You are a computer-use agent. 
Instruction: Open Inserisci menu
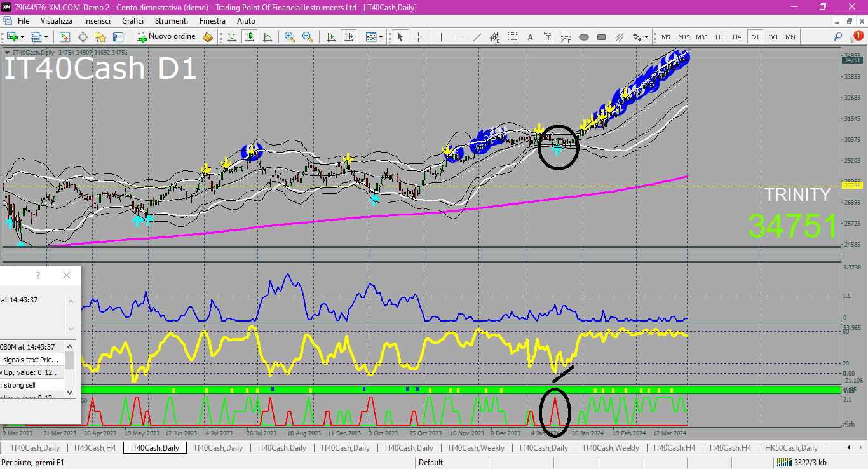pyautogui.click(x=97, y=21)
